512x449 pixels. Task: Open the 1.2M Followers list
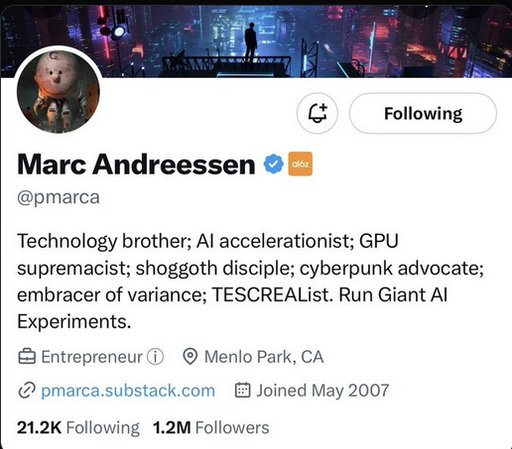211,428
